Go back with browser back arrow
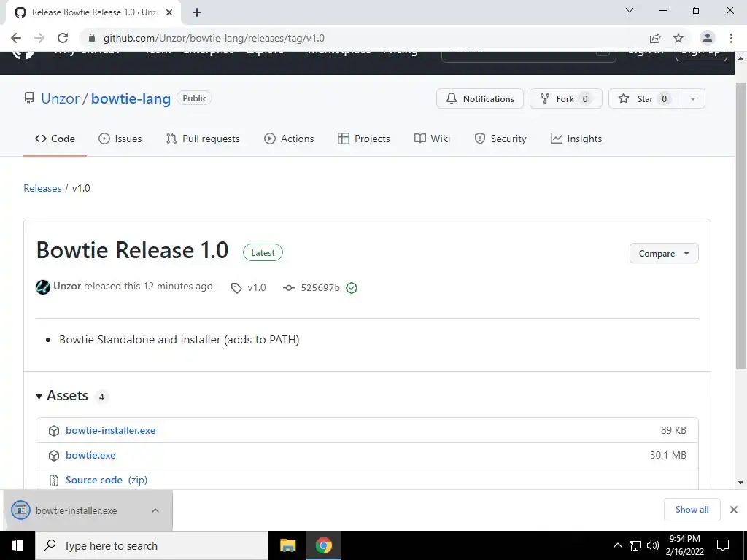This screenshot has height=560, width=747. (16, 38)
